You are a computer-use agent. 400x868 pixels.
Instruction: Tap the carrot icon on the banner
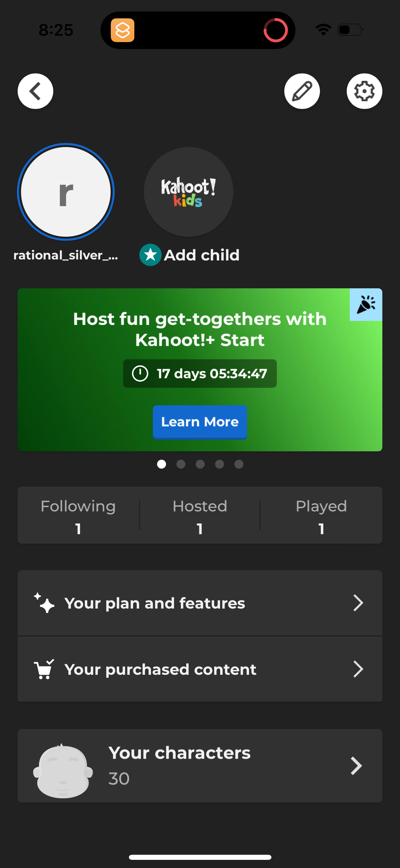[x=366, y=305]
